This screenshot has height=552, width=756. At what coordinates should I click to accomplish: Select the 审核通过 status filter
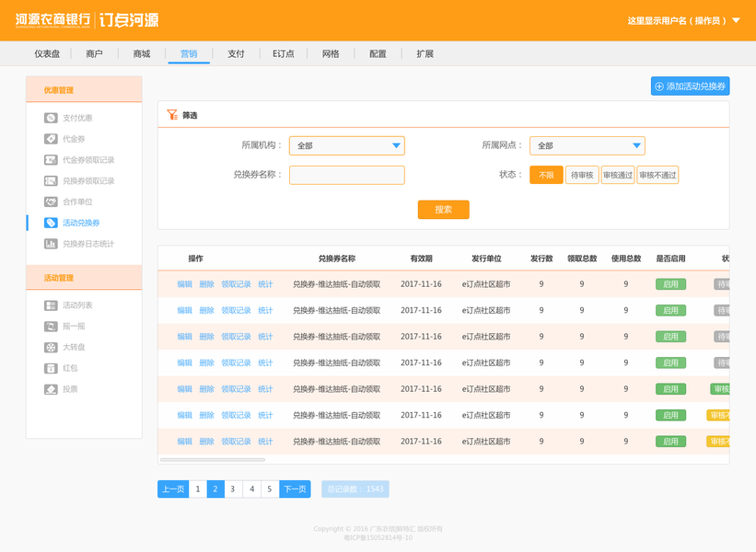point(618,175)
